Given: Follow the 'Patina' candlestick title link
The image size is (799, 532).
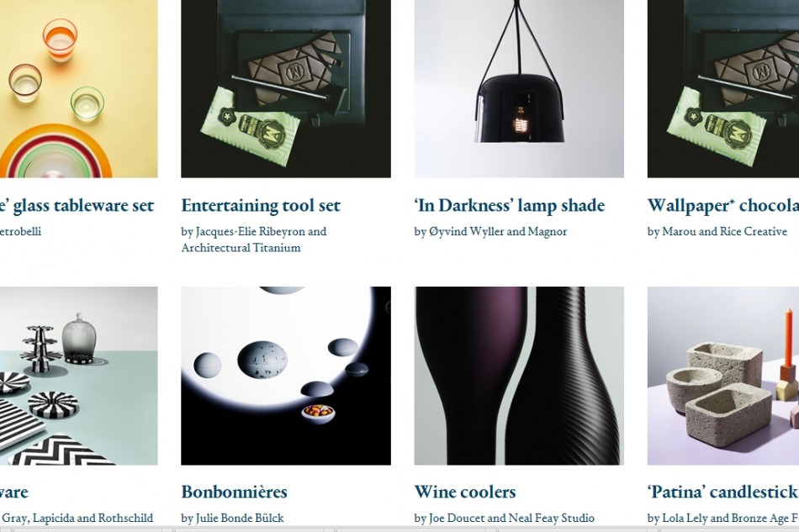Looking at the screenshot, I should click(723, 492).
